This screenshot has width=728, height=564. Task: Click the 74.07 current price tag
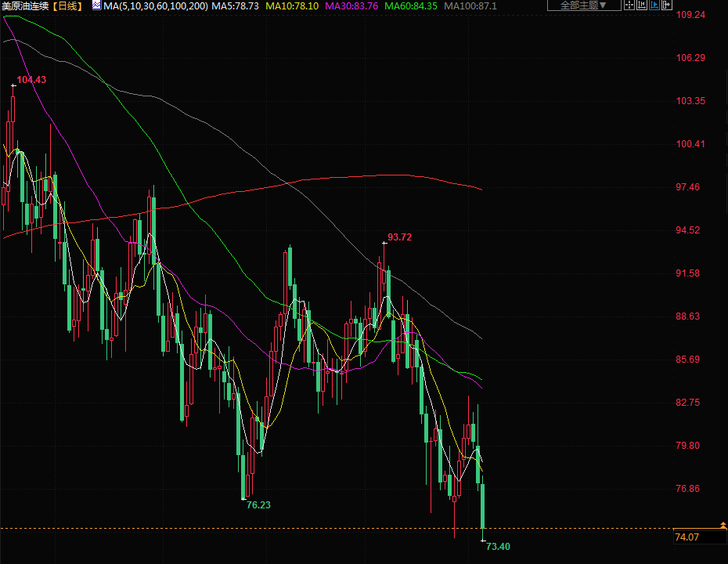(x=687, y=537)
